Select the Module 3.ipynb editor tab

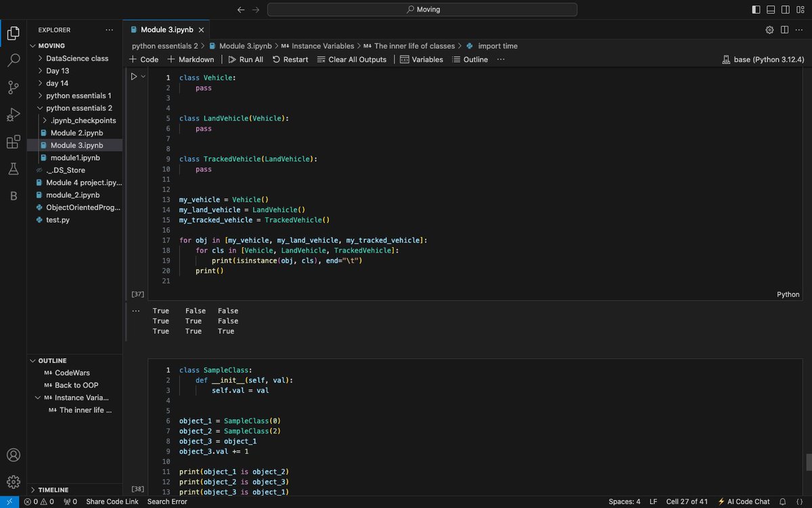(x=168, y=30)
